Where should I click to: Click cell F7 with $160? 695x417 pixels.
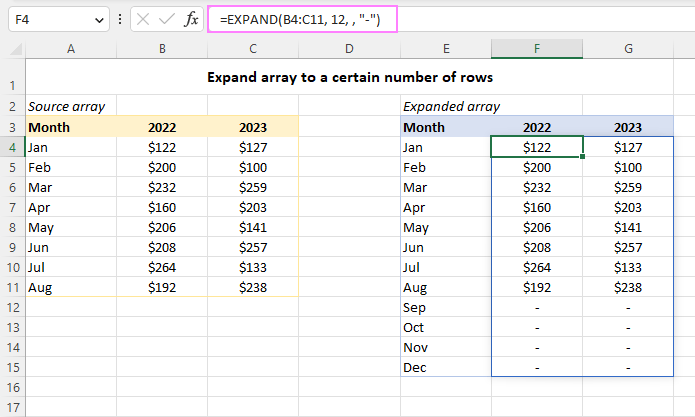click(537, 207)
